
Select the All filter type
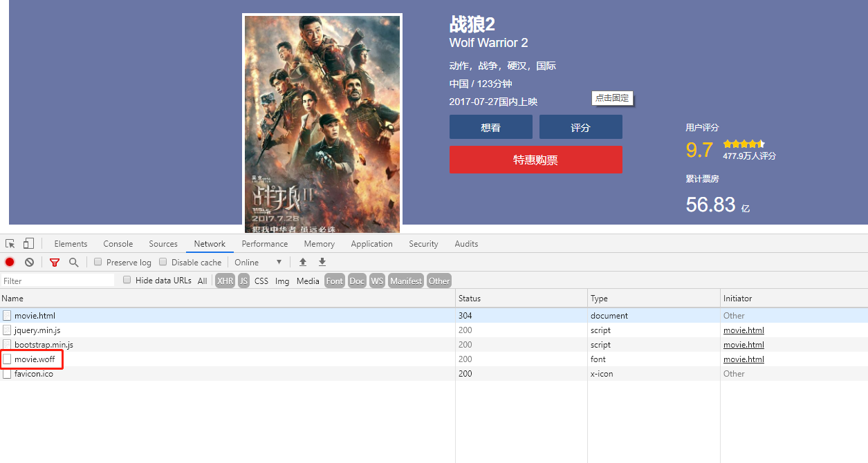click(x=202, y=281)
